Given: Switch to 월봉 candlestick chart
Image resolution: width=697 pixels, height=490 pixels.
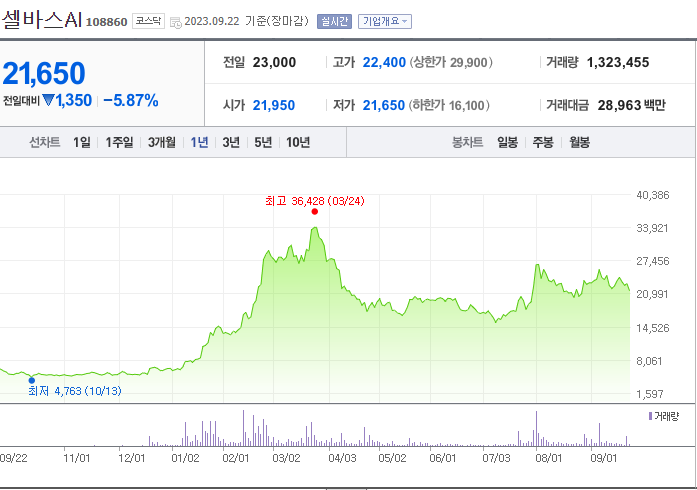Looking at the screenshot, I should coord(580,142).
